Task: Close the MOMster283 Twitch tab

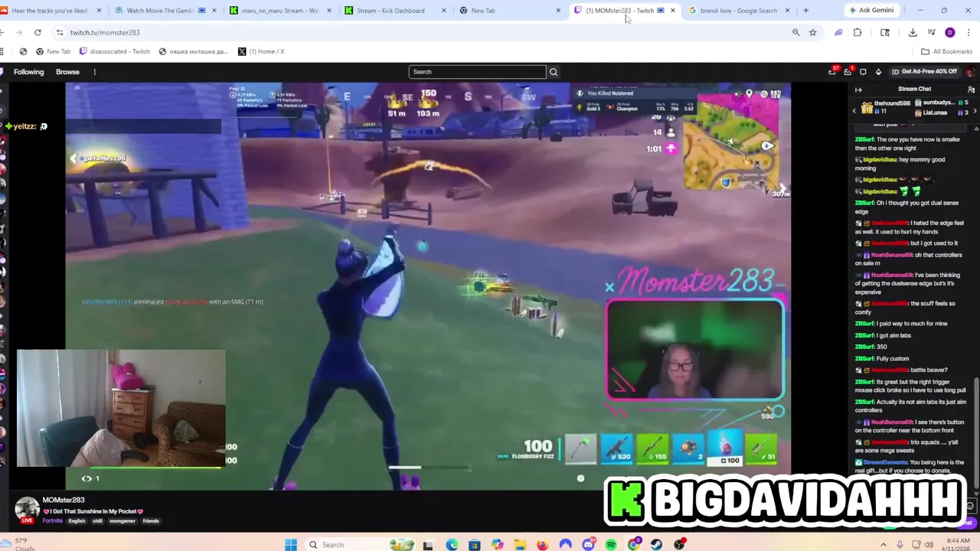Action: tap(673, 11)
